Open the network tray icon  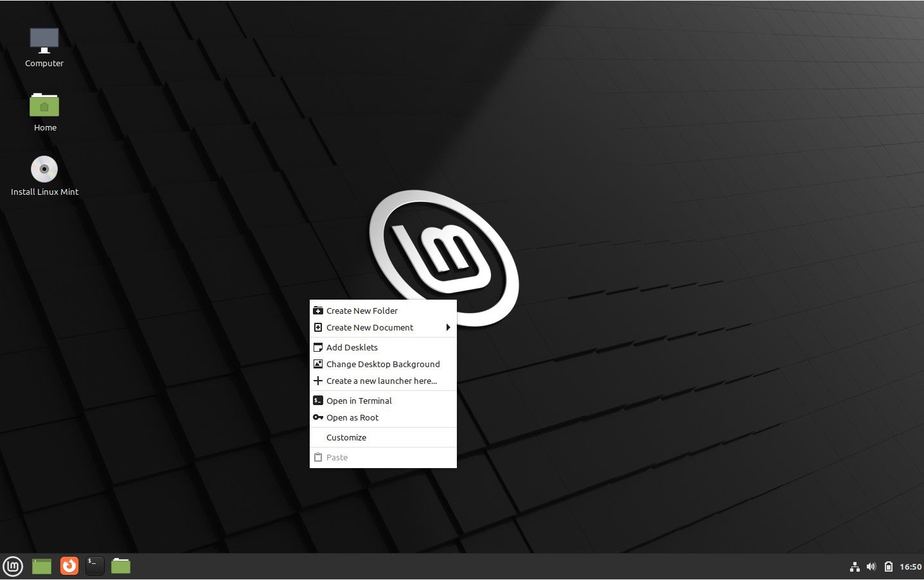855,566
